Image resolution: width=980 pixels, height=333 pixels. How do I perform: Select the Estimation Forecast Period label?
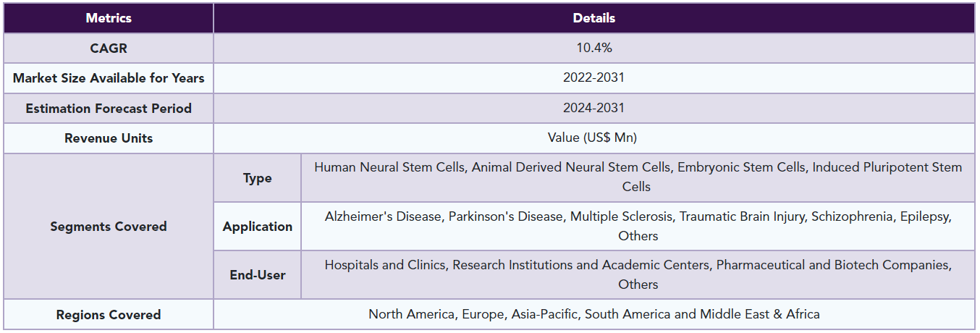(109, 109)
